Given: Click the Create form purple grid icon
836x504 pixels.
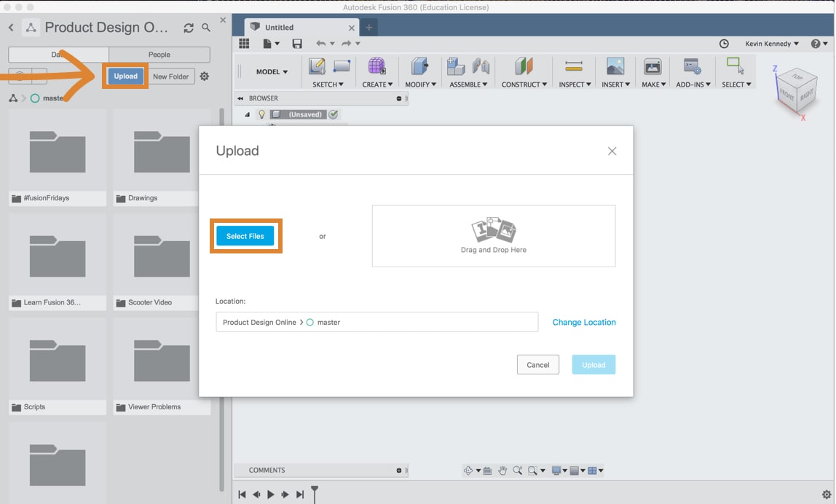Looking at the screenshot, I should click(377, 67).
